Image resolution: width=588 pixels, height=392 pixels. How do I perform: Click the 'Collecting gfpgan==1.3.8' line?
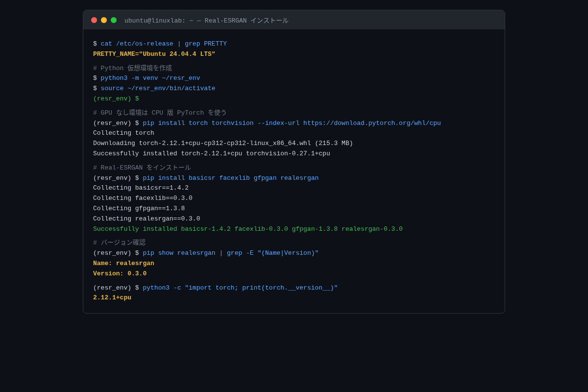tap(139, 209)
